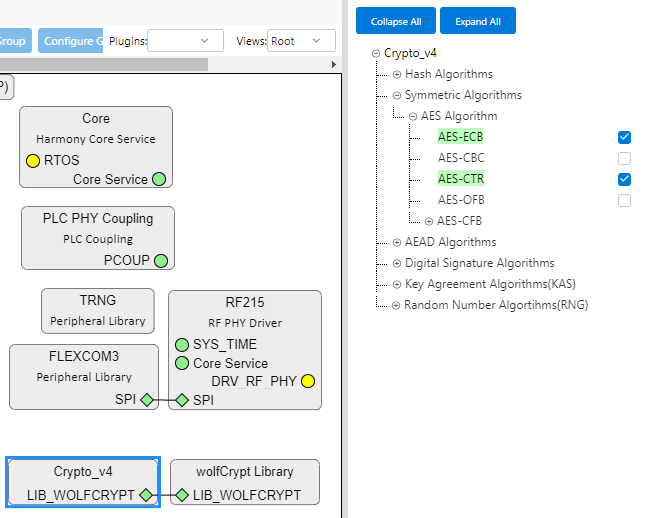Open the Plugins dropdown
667x518 pixels.
pos(186,41)
